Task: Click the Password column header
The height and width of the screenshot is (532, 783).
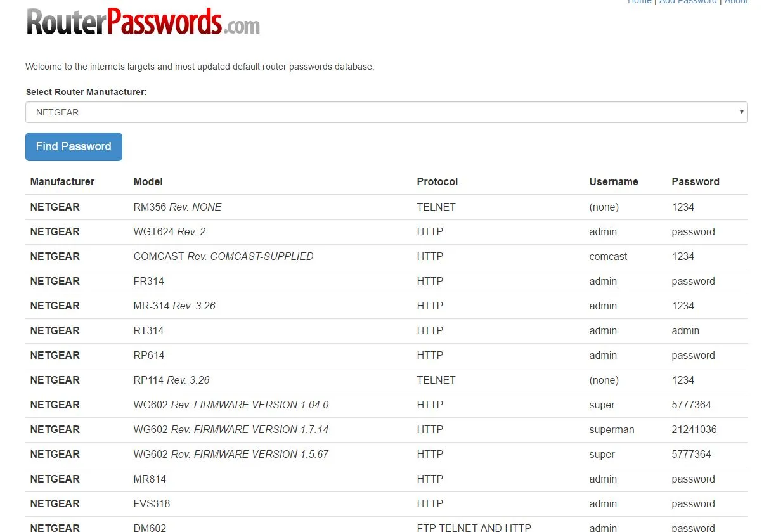Action: coord(695,181)
